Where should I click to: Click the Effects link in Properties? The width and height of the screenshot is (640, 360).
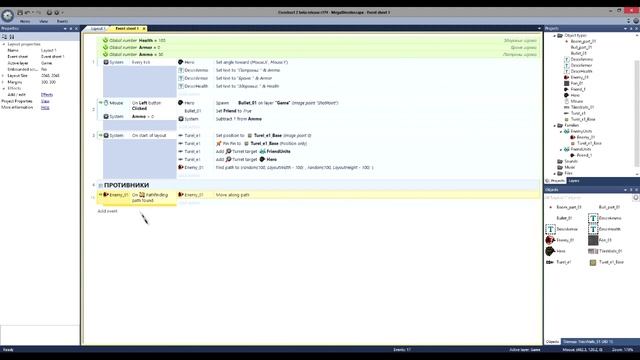click(47, 95)
